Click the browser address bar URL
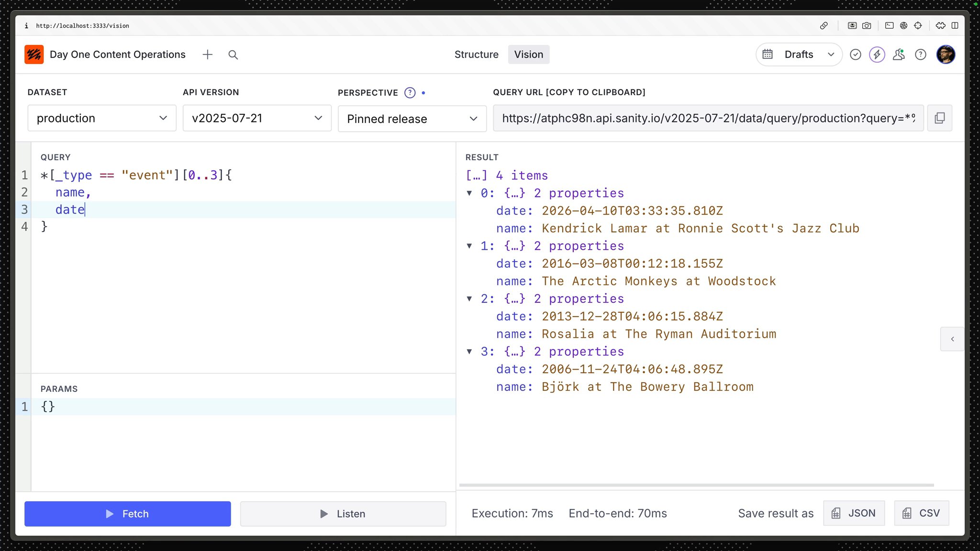The width and height of the screenshot is (980, 551). click(83, 26)
